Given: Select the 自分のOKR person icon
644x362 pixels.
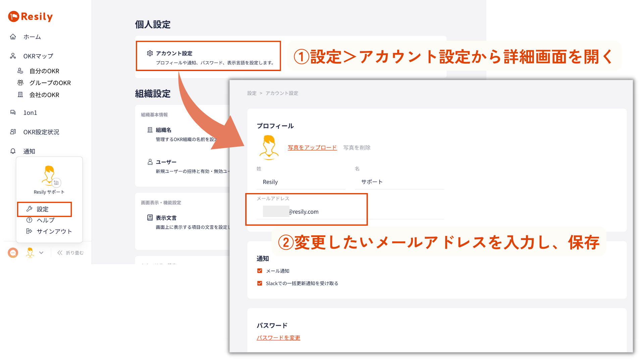Looking at the screenshot, I should (x=20, y=71).
